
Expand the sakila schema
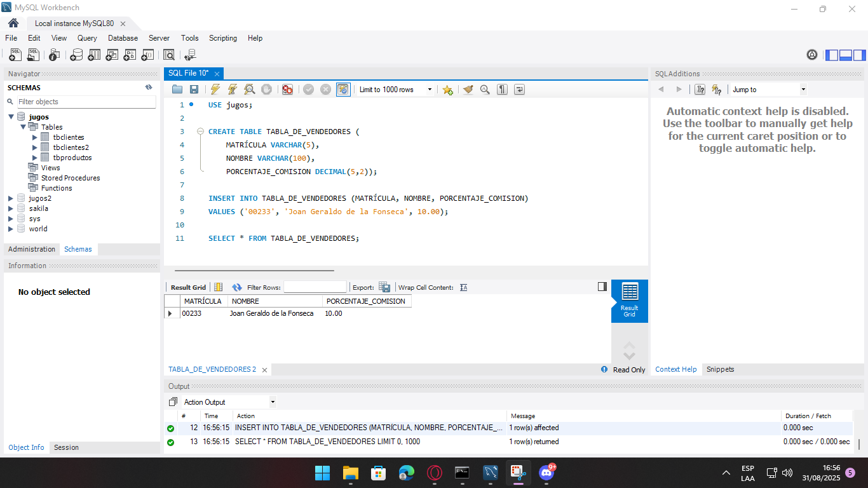pyautogui.click(x=11, y=208)
